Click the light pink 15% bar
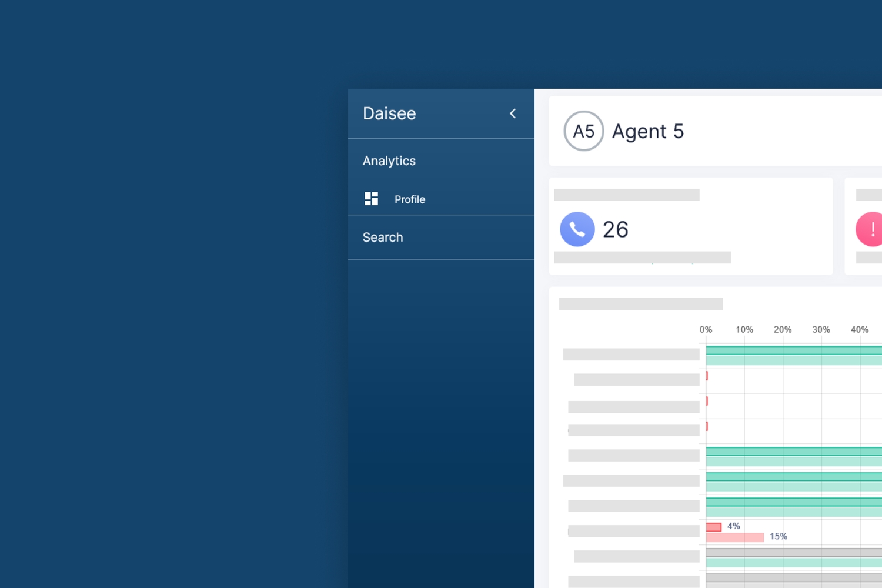The width and height of the screenshot is (882, 588). pos(735,537)
